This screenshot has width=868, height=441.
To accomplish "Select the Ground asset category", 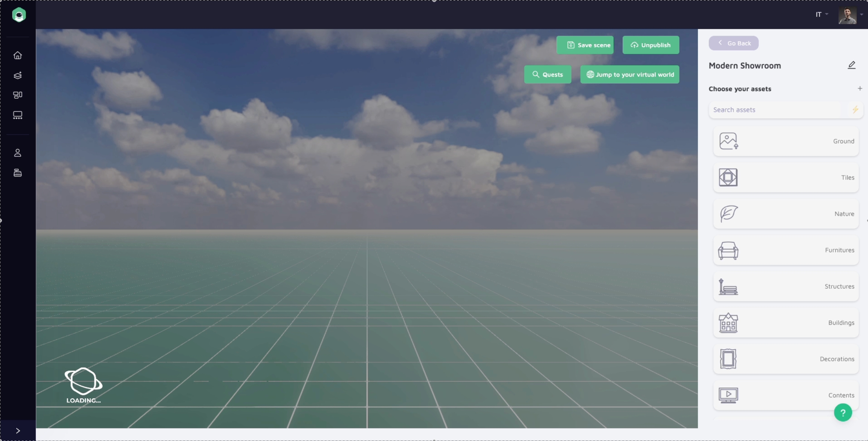I will pos(785,141).
